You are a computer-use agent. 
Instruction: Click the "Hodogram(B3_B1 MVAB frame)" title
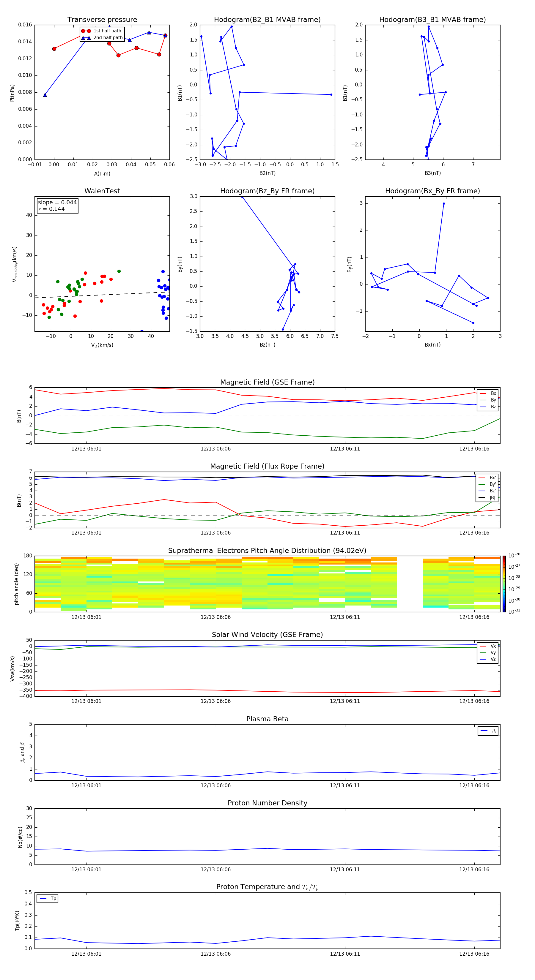point(432,20)
